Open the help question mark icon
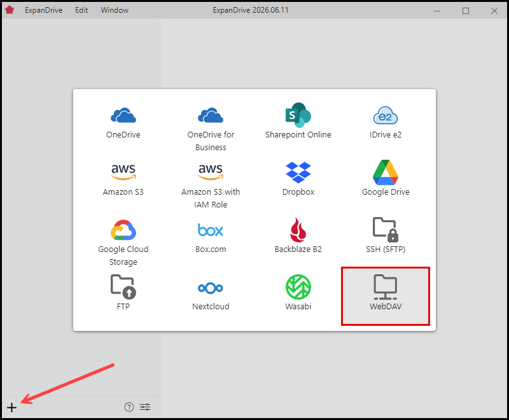509x420 pixels. (129, 407)
